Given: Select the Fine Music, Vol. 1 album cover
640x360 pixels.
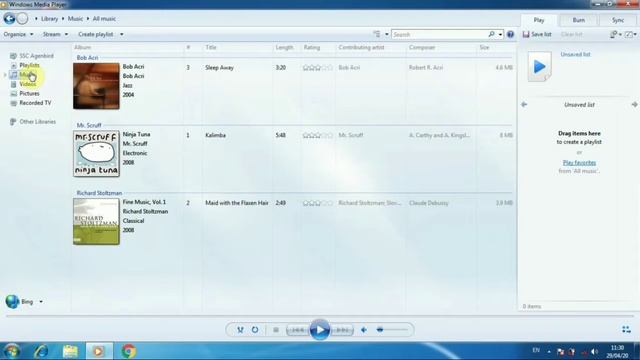Looking at the screenshot, I should point(96,222).
